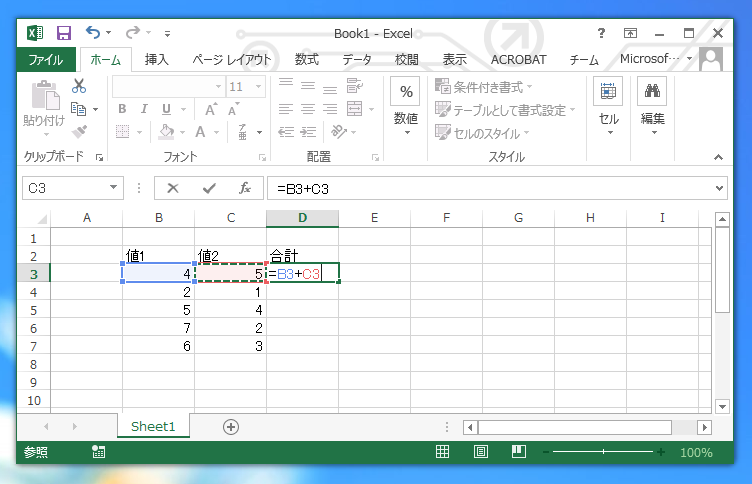Expand the formula bar chevron
This screenshot has height=484, width=752.
click(719, 188)
